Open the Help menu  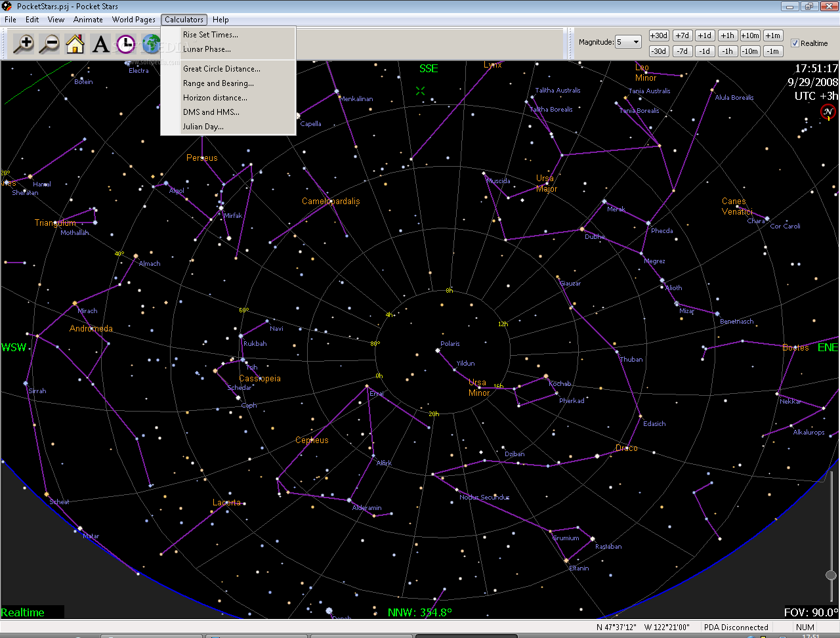point(220,20)
